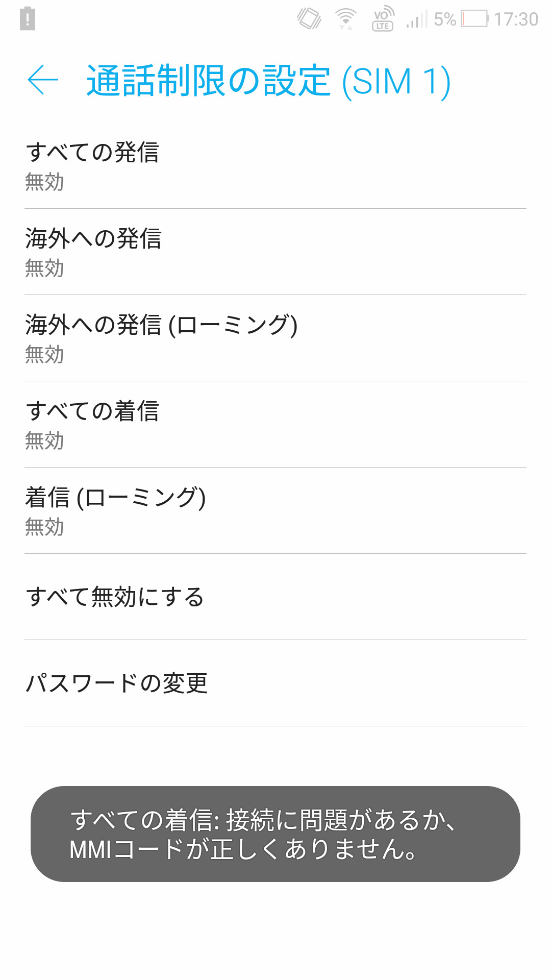Tap the Wi-Fi status icon

tap(346, 19)
